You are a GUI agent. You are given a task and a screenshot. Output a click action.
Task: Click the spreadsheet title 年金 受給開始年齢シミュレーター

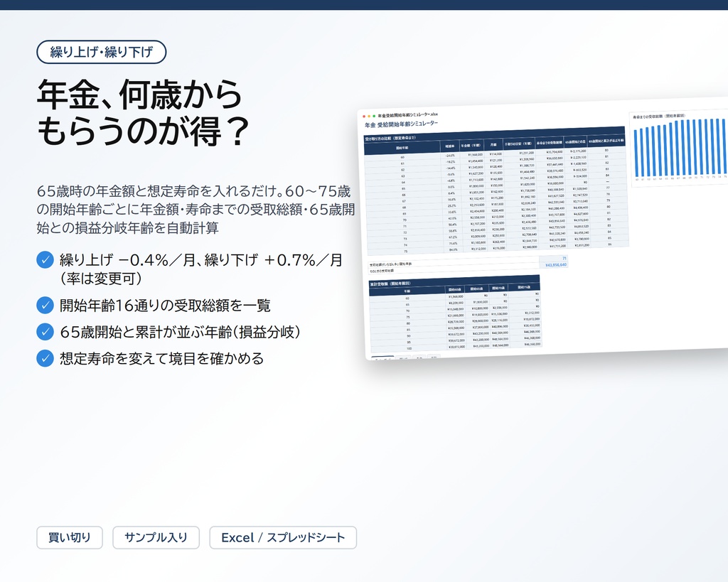tap(401, 124)
